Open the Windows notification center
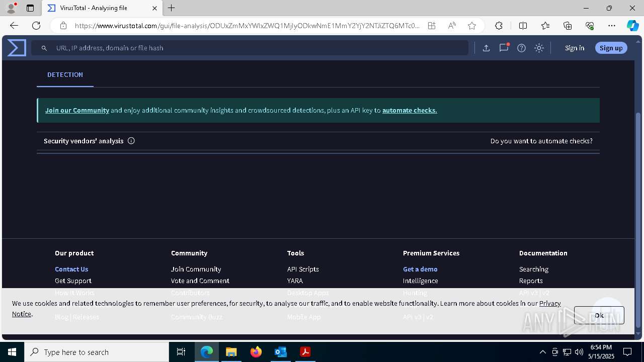 [627, 352]
